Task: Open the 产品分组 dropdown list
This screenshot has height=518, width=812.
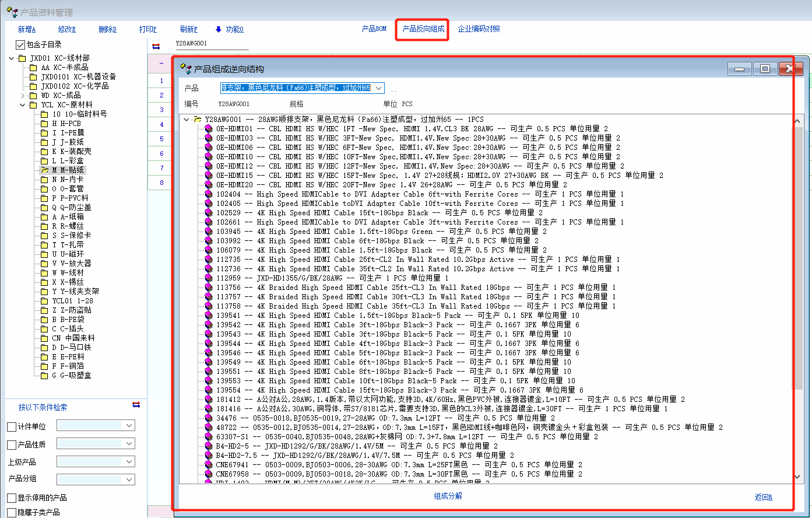Action: 129,480
